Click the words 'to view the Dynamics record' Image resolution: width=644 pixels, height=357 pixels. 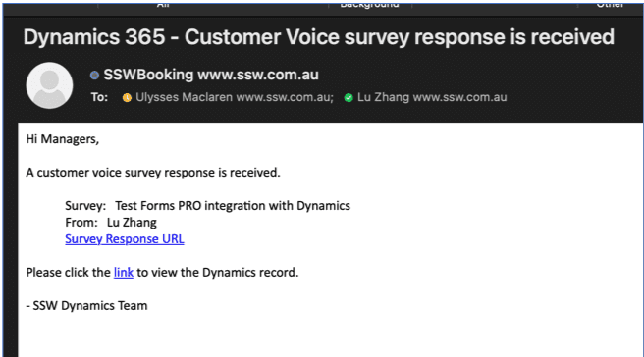click(x=218, y=272)
